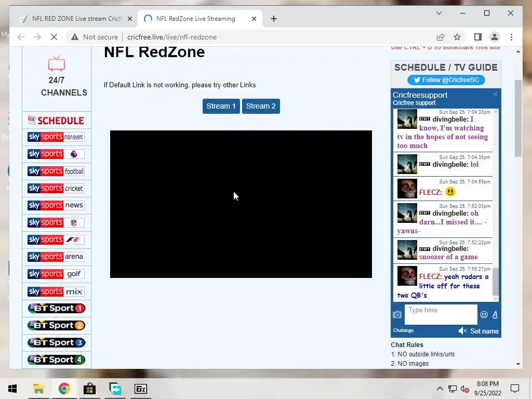This screenshot has width=532, height=399.
Task: Focus the 'Type here' chat input
Action: tap(441, 314)
